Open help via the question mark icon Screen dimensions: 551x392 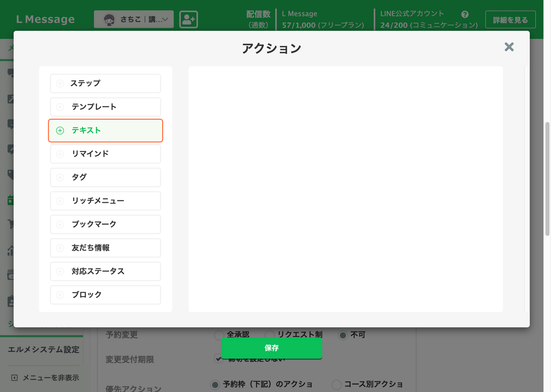465,15
